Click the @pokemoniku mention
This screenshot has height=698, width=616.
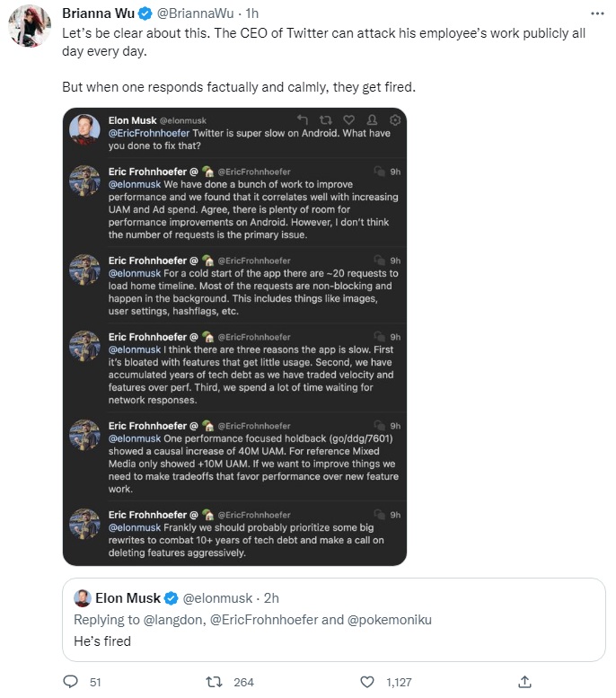click(390, 620)
